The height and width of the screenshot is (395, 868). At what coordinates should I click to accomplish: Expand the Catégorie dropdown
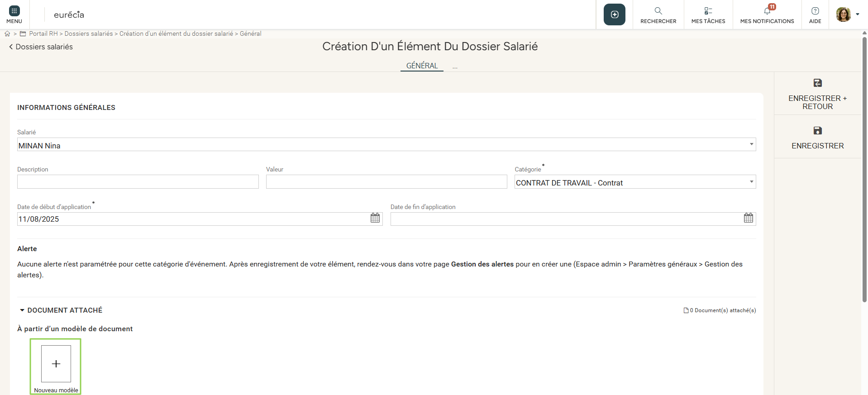tap(751, 182)
